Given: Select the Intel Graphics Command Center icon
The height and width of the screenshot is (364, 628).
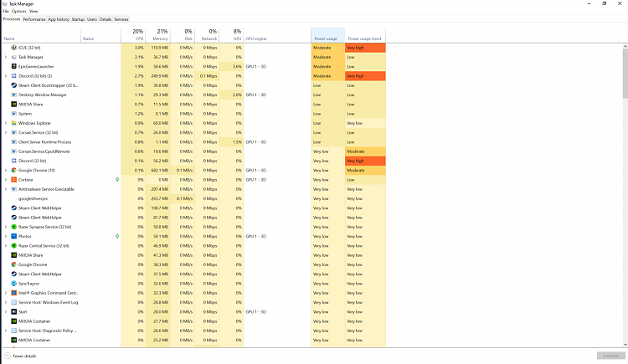Looking at the screenshot, I should (x=13, y=293).
